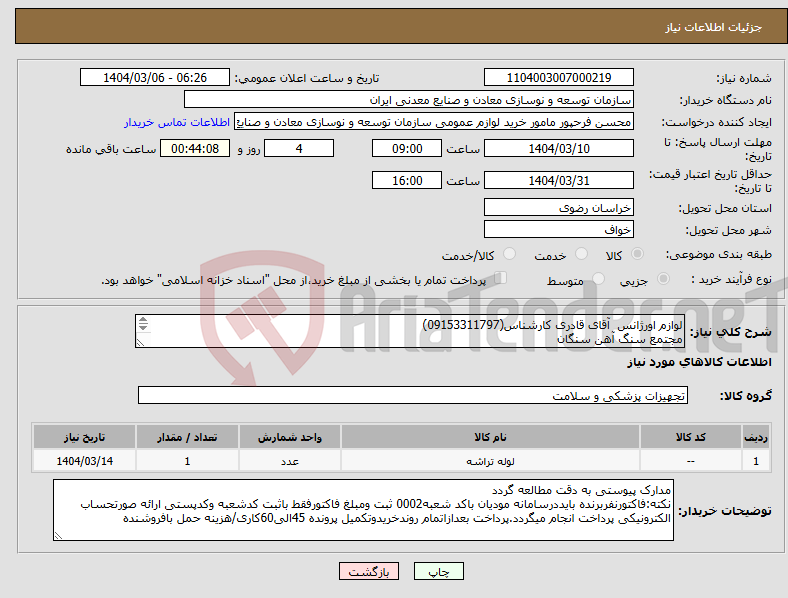This screenshot has width=788, height=598.
Task: Click the general description text area
Action: (x=410, y=331)
